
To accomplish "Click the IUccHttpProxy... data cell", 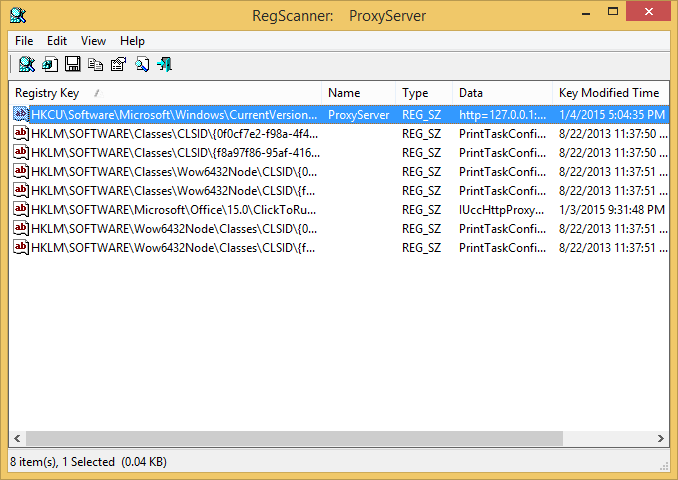I will tap(502, 210).
